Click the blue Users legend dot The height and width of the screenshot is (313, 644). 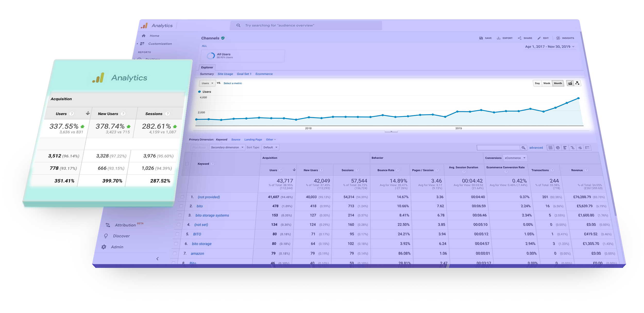199,92
